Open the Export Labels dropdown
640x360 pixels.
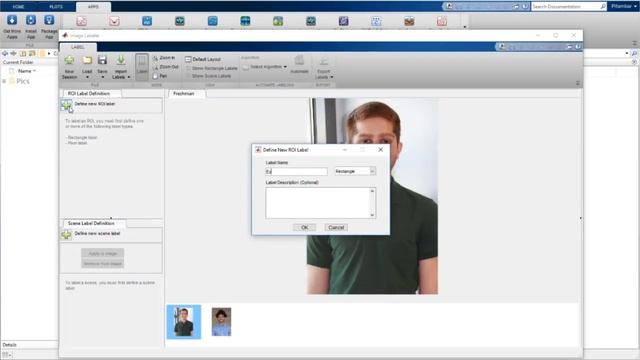324,67
